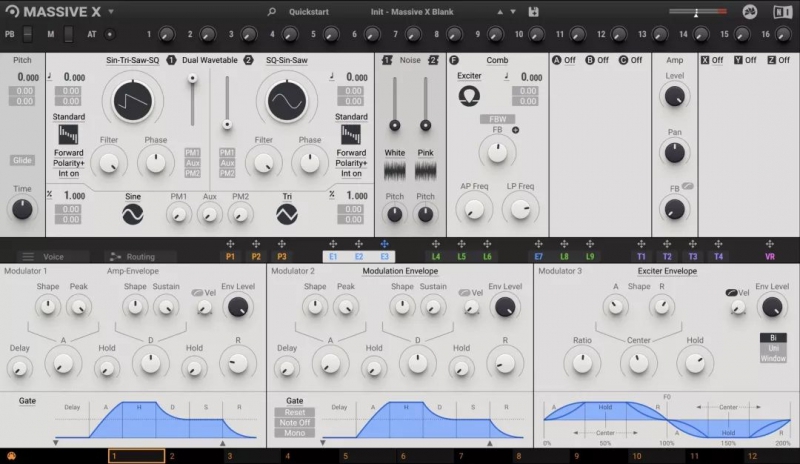800x464 pixels.
Task: Select oscillator 2 number badge
Action: pyautogui.click(x=248, y=60)
